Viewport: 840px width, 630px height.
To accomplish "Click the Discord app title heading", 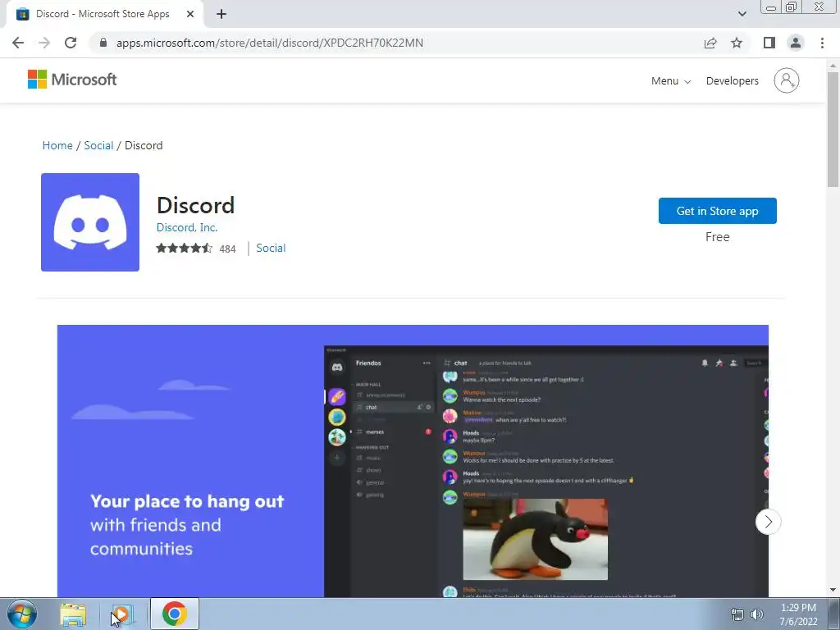I will tap(195, 205).
